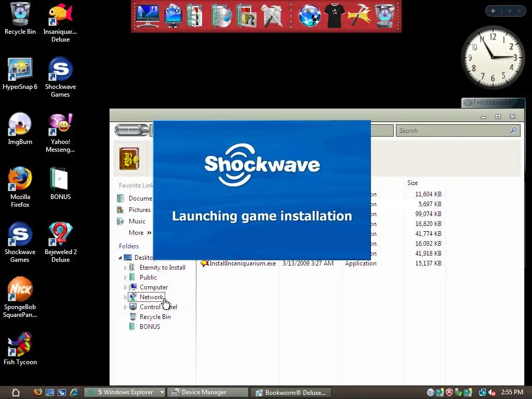Click the blue globe icon in the dock
The height and width of the screenshot is (399, 532).
310,16
